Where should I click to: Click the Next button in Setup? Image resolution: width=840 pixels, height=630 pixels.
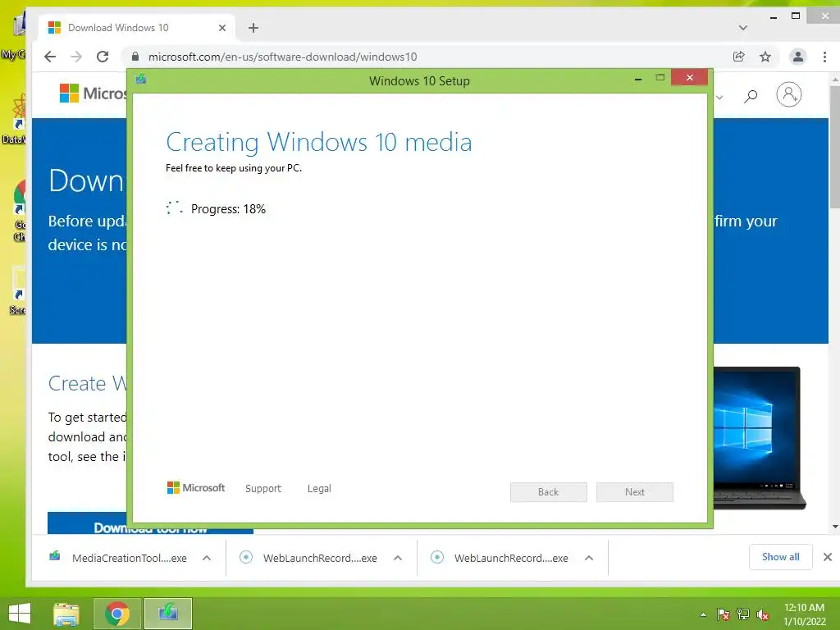[x=635, y=492]
